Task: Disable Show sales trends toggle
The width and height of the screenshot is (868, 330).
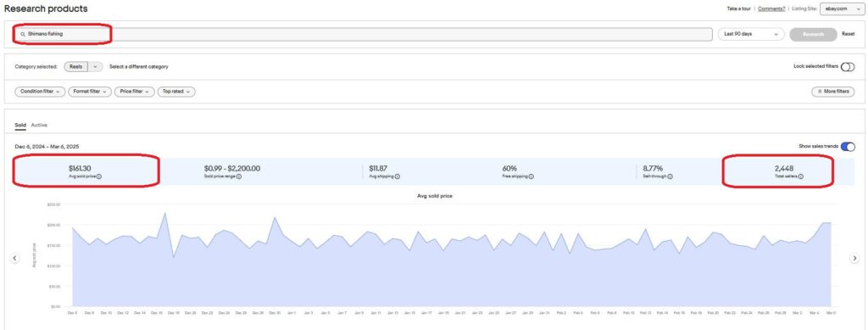Action: pyautogui.click(x=848, y=147)
